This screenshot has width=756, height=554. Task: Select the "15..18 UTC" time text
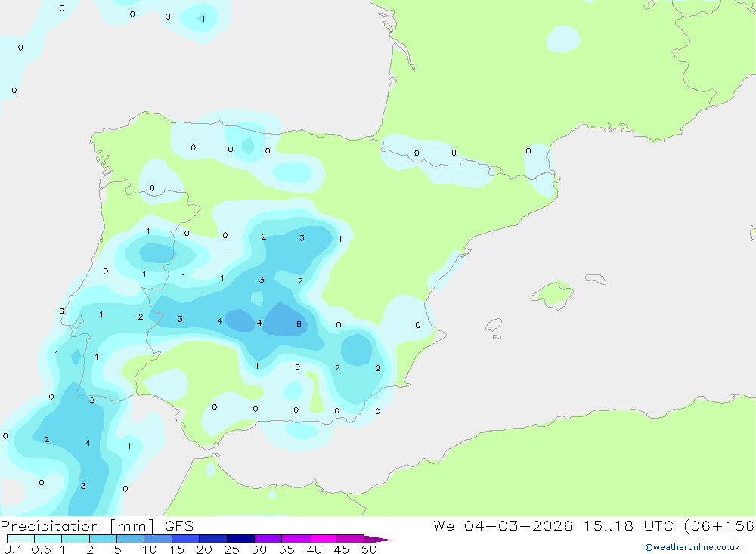point(629,526)
